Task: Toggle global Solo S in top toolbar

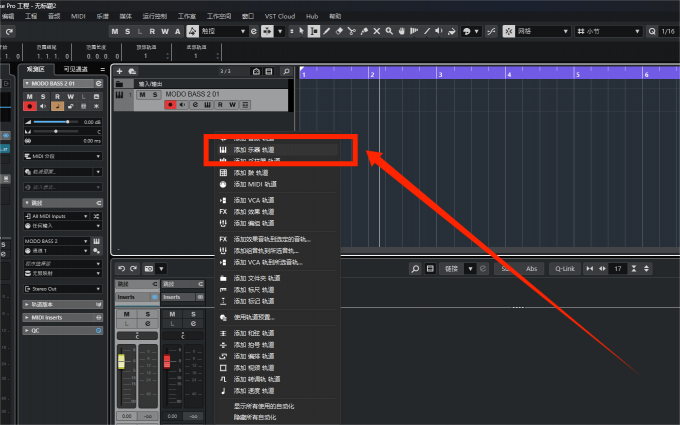Action: pyautogui.click(x=128, y=31)
